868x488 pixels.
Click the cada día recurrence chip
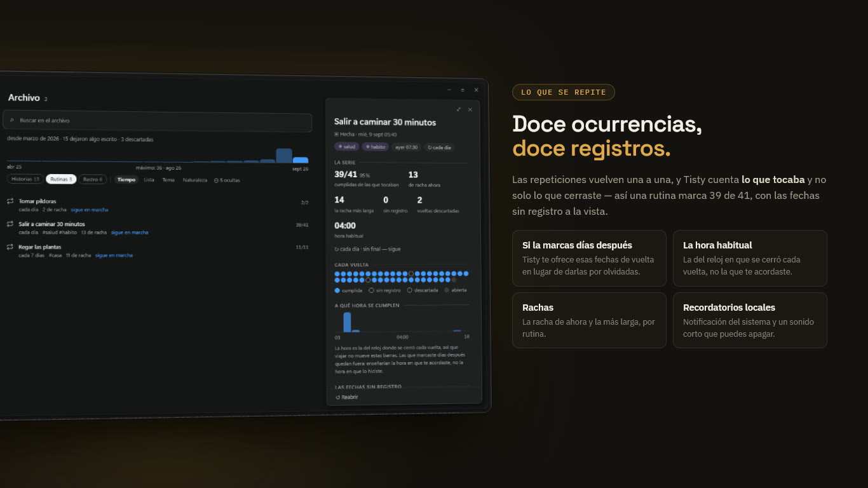(x=439, y=147)
